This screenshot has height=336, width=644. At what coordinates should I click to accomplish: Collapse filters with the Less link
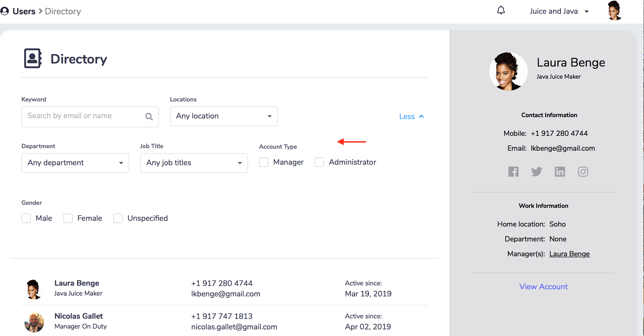(411, 117)
